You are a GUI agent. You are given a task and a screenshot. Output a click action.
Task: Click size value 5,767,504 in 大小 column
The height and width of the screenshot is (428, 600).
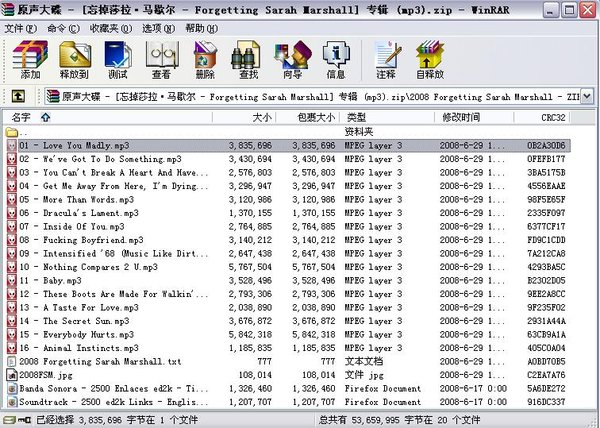click(x=250, y=267)
